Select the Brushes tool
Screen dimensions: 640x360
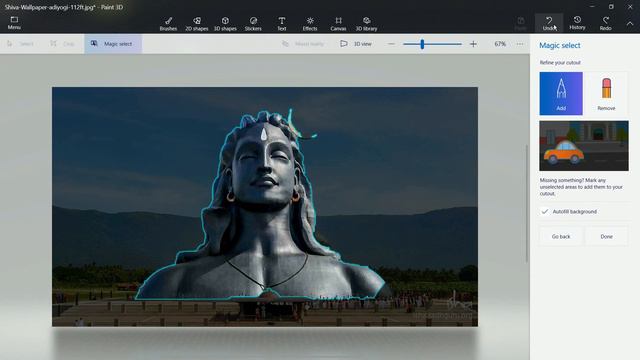[168, 24]
